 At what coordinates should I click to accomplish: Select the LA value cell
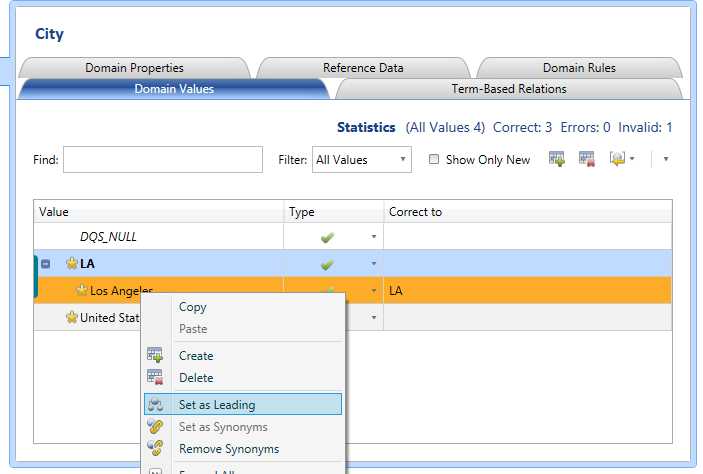click(x=158, y=264)
